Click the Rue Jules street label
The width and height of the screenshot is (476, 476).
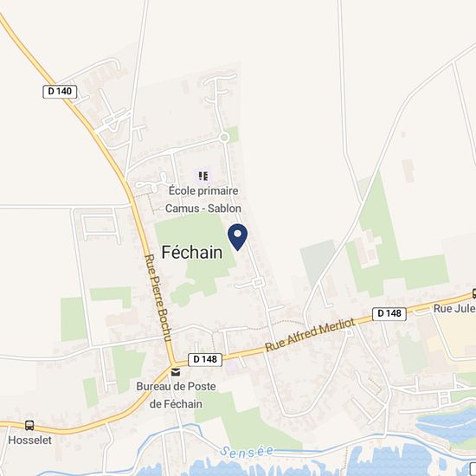point(454,308)
